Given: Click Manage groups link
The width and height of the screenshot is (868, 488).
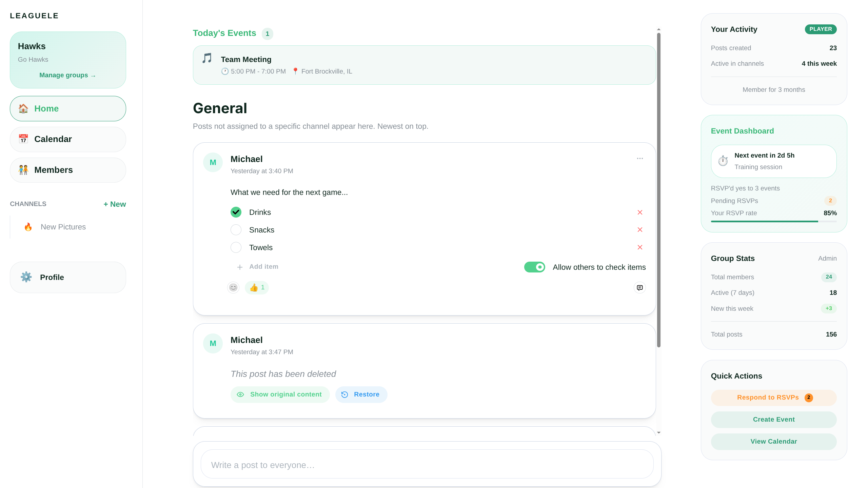Looking at the screenshot, I should click(x=67, y=75).
